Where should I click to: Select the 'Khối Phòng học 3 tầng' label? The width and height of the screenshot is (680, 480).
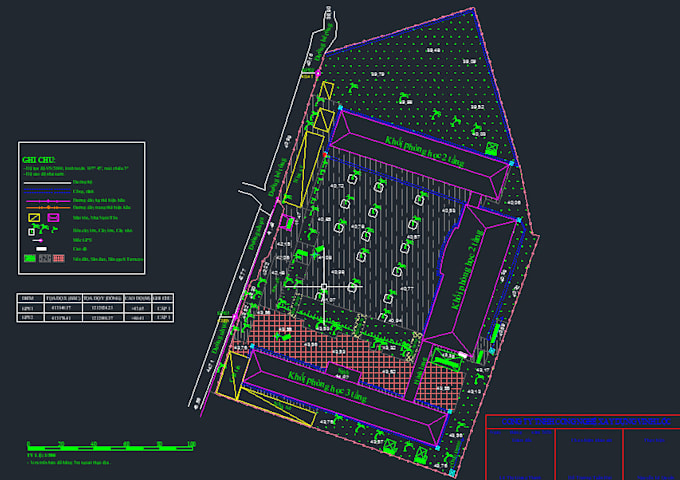327,386
